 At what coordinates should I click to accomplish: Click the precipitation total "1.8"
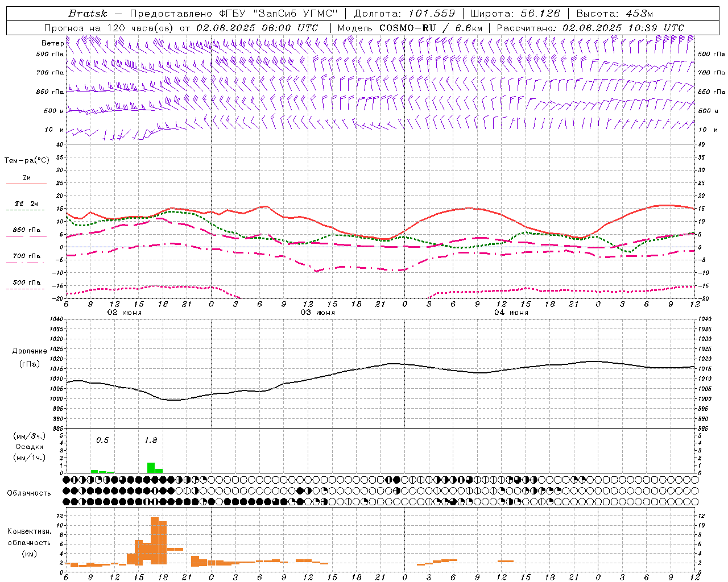[x=151, y=440]
